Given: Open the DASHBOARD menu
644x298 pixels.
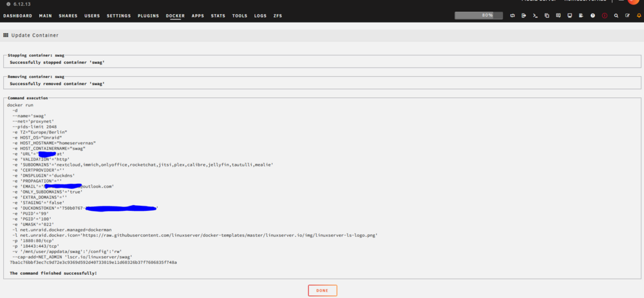Looking at the screenshot, I should click(x=17, y=16).
